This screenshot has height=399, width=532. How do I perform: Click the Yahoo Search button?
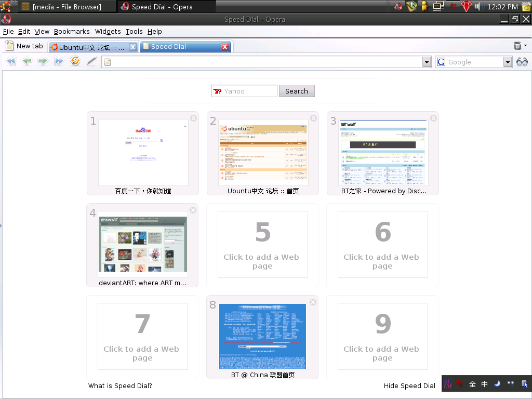[x=297, y=91]
